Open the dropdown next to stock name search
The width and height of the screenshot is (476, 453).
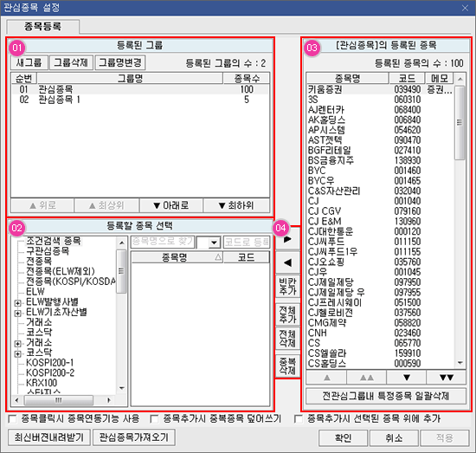click(215, 243)
